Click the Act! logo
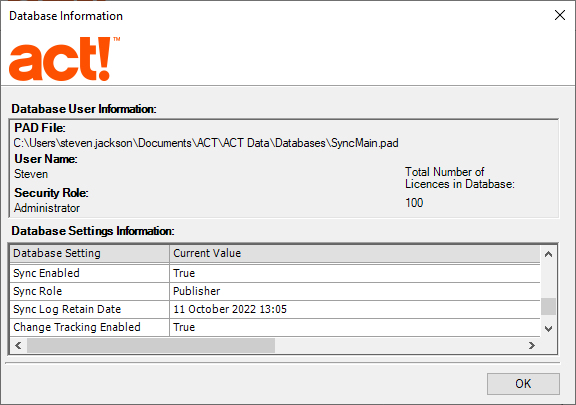The image size is (576, 405). (x=64, y=58)
